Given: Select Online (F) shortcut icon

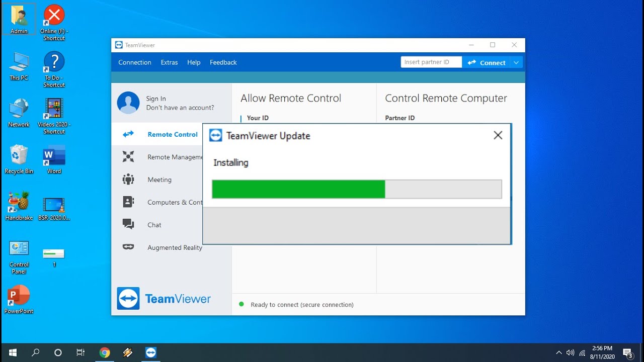Looking at the screenshot, I should [x=54, y=23].
